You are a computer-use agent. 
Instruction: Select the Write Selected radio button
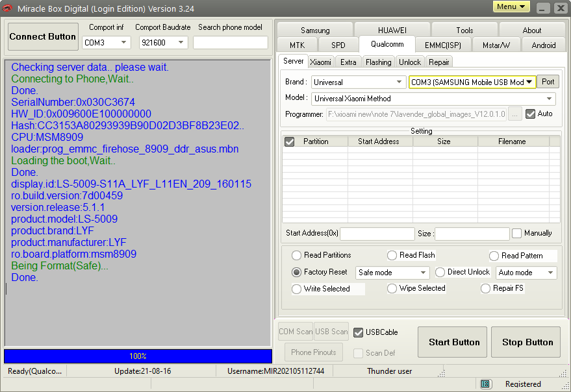click(296, 289)
